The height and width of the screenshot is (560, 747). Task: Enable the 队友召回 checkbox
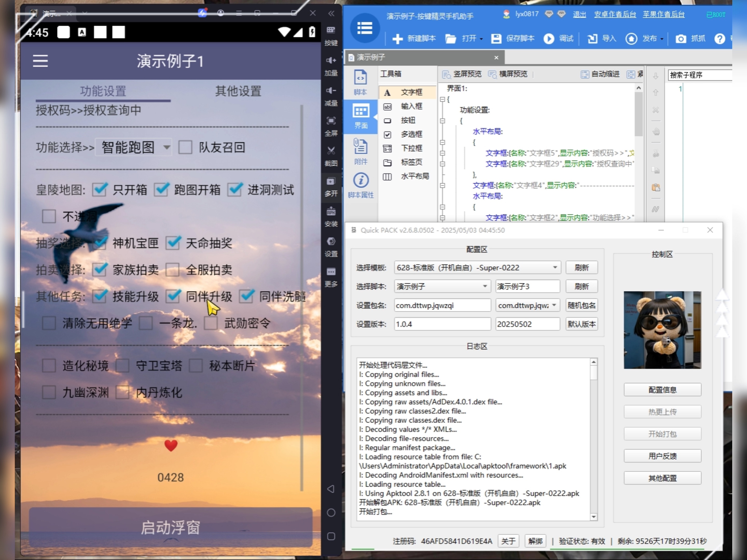[185, 147]
